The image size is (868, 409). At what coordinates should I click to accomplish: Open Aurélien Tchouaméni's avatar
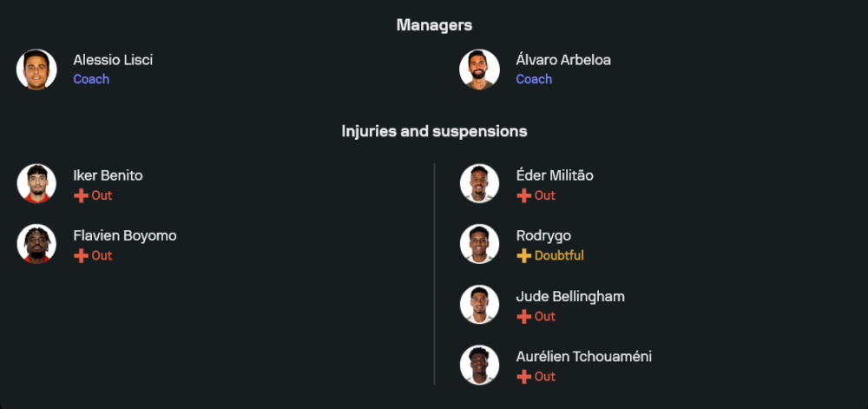coord(479,365)
